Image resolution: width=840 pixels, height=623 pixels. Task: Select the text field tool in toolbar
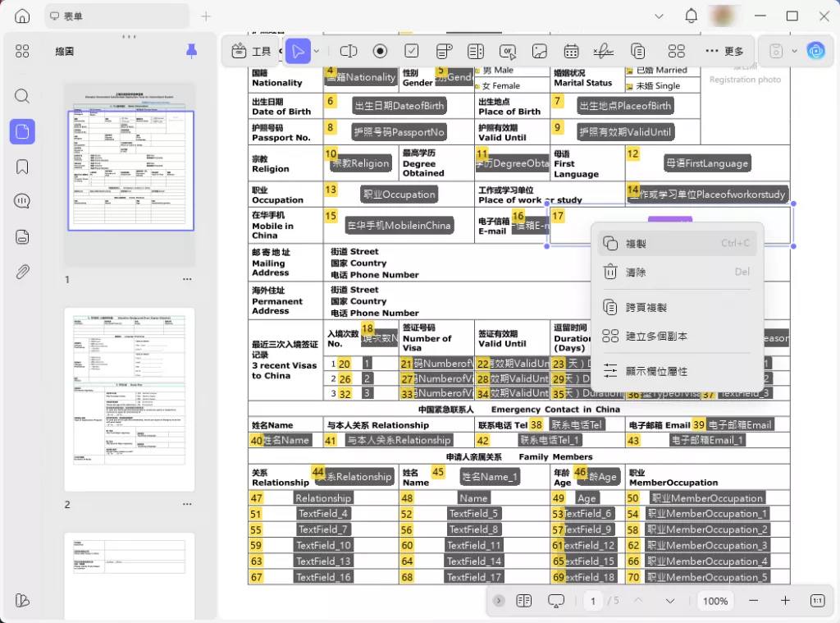point(349,51)
